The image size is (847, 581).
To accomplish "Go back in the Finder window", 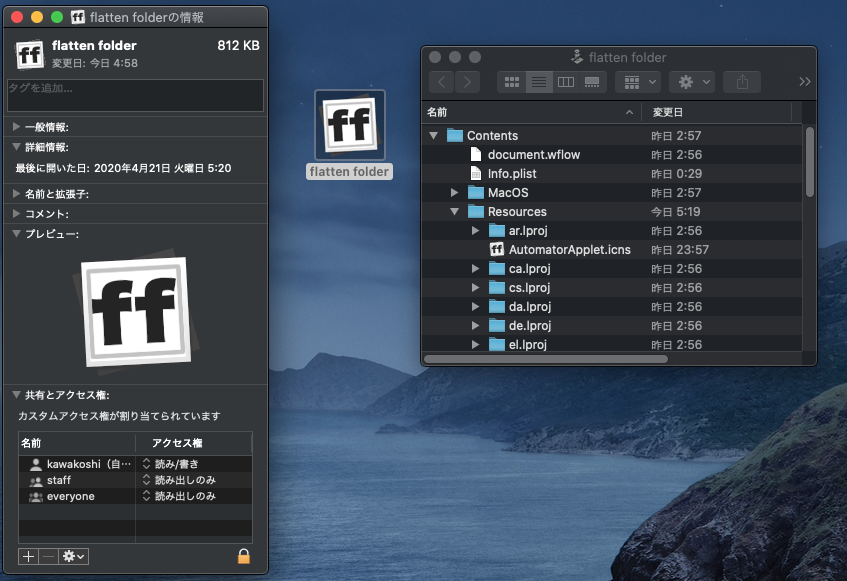I will click(442, 82).
